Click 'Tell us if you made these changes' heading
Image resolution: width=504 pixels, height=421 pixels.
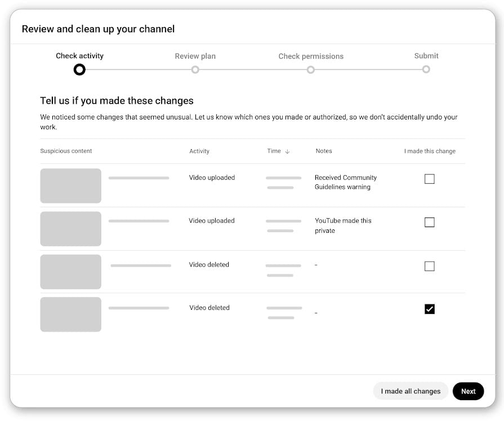click(117, 101)
